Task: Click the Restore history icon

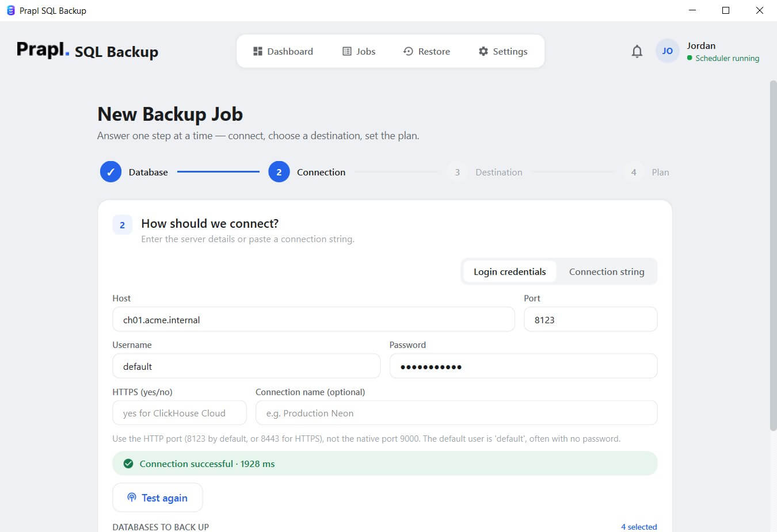Action: point(408,51)
